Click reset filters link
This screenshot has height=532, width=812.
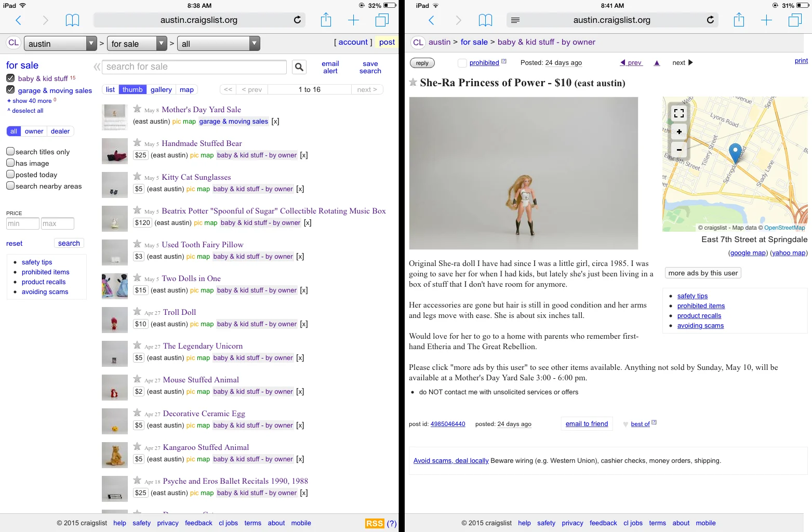(x=15, y=243)
